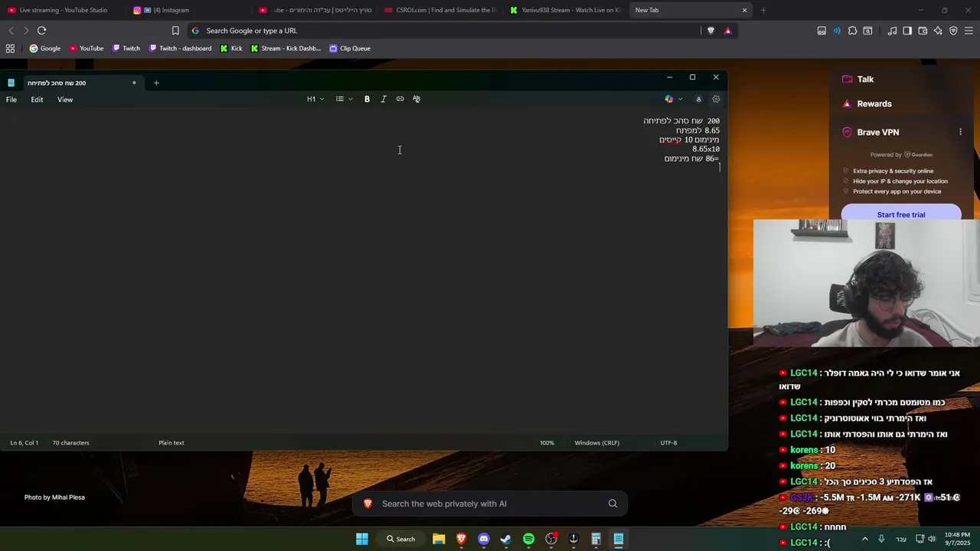Image resolution: width=980 pixels, height=551 pixels.
Task: Open list style dropdown
Action: (x=345, y=99)
